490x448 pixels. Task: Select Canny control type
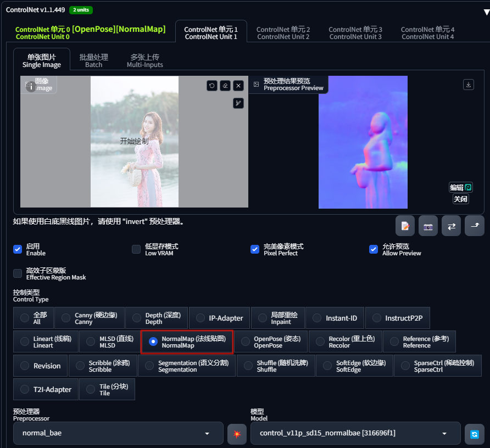pos(90,318)
